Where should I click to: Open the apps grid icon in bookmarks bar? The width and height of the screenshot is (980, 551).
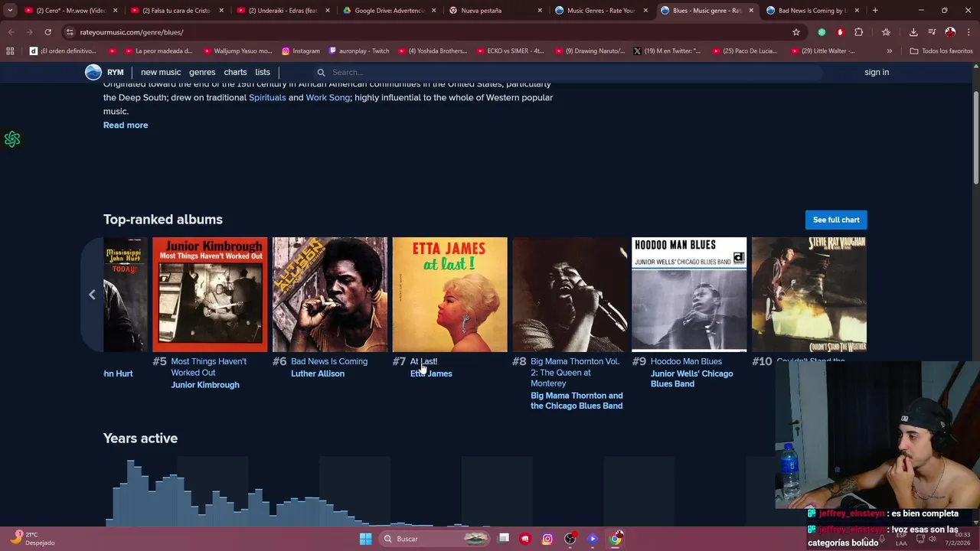click(10, 51)
